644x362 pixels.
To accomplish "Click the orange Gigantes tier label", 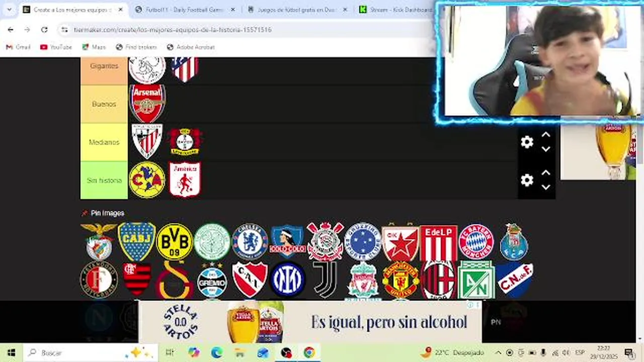I will pyautogui.click(x=104, y=70).
